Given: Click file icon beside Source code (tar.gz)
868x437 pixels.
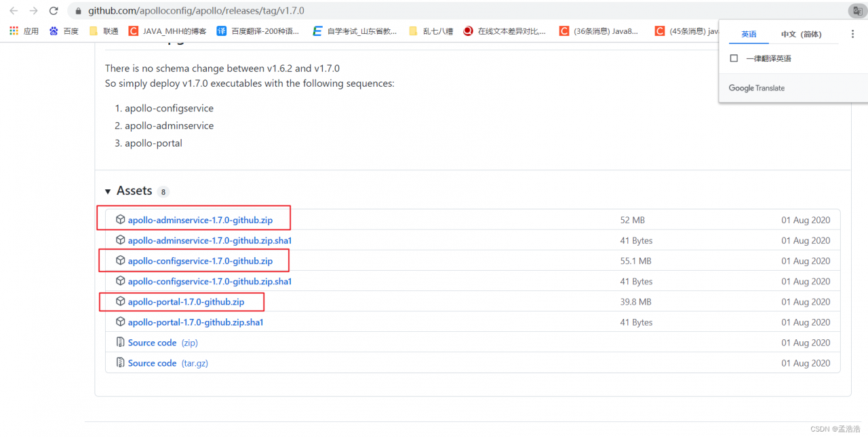Looking at the screenshot, I should coord(121,363).
